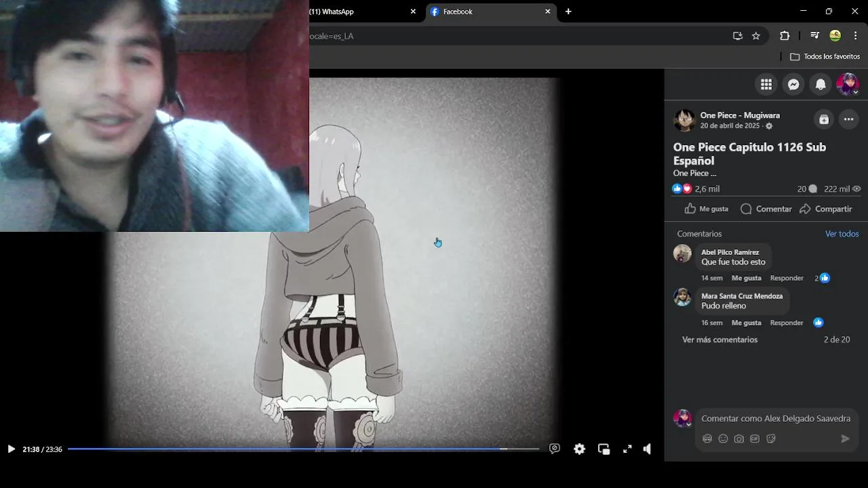Enter fullscreen video mode
868x488 pixels.
click(x=627, y=449)
